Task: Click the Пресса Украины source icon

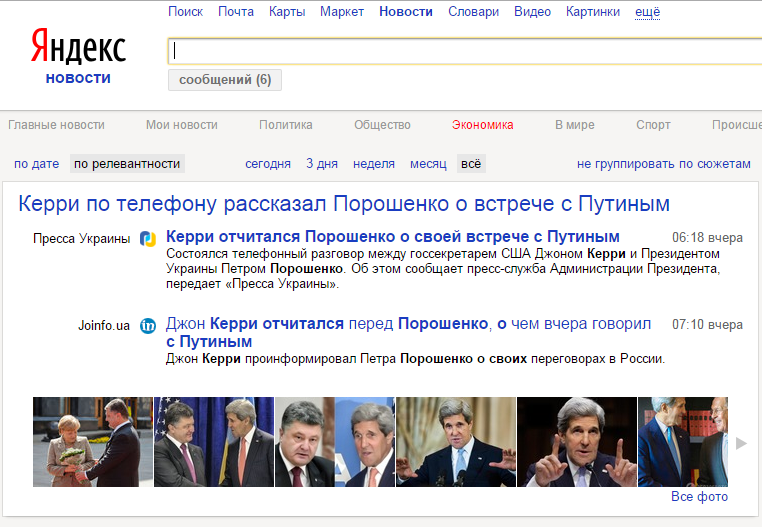Action: point(148,238)
